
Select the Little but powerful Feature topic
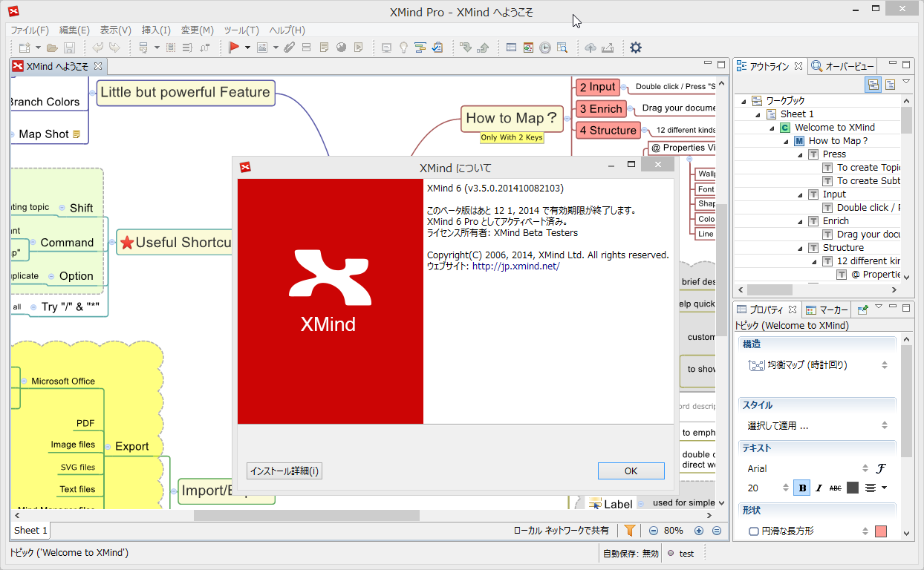185,93
